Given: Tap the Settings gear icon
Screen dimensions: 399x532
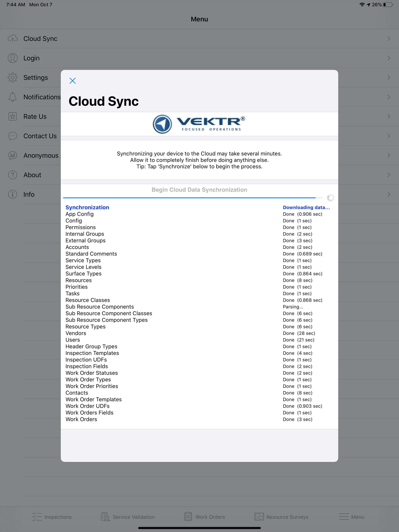Looking at the screenshot, I should coord(12,78).
